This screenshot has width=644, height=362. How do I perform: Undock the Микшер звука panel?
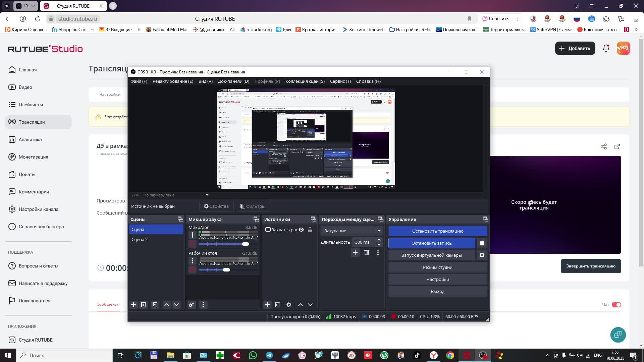(256, 219)
